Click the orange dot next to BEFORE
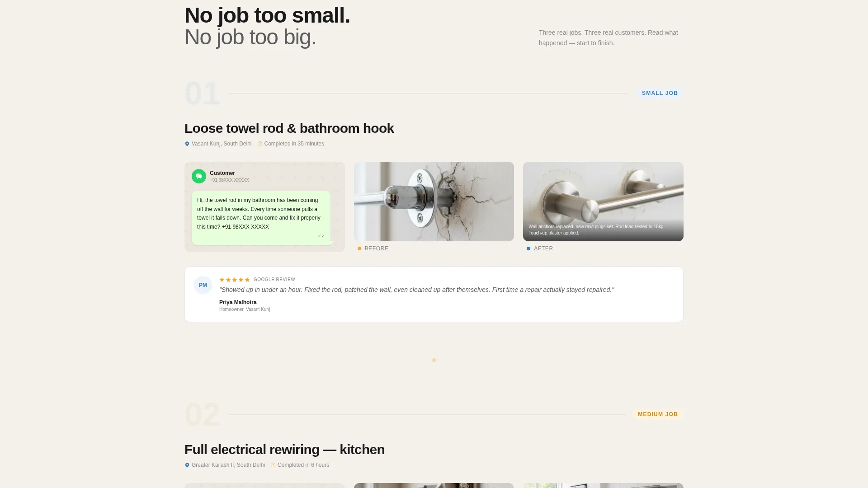This screenshot has height=488, width=868. point(359,249)
